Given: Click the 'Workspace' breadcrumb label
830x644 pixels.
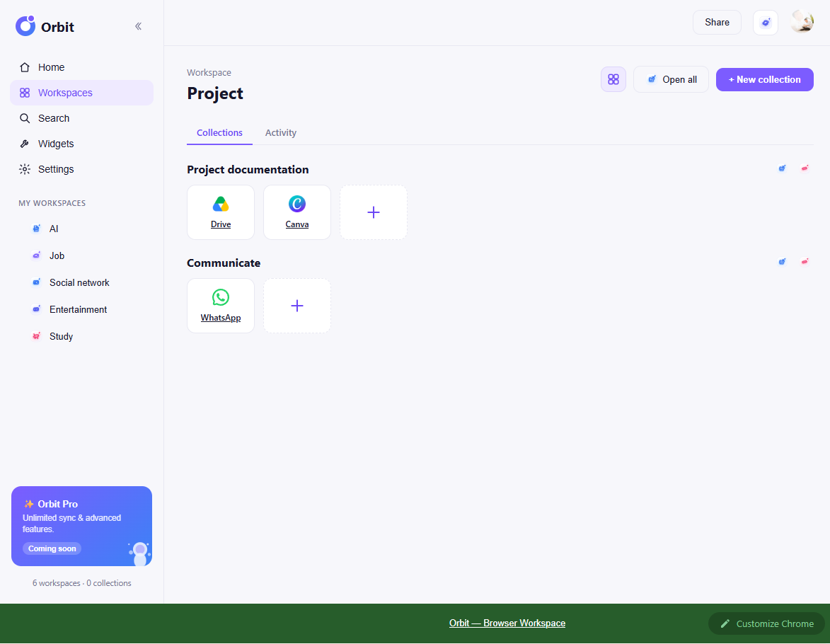Looking at the screenshot, I should (x=209, y=73).
